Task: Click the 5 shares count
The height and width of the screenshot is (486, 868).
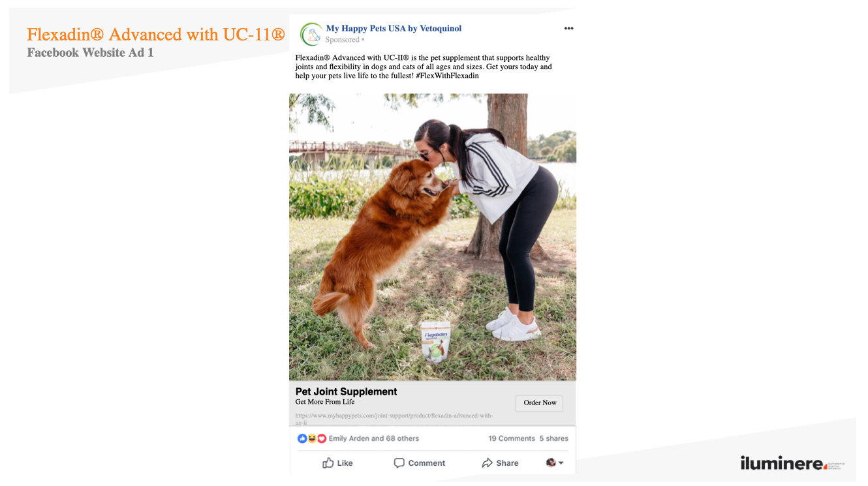Action: (x=553, y=438)
